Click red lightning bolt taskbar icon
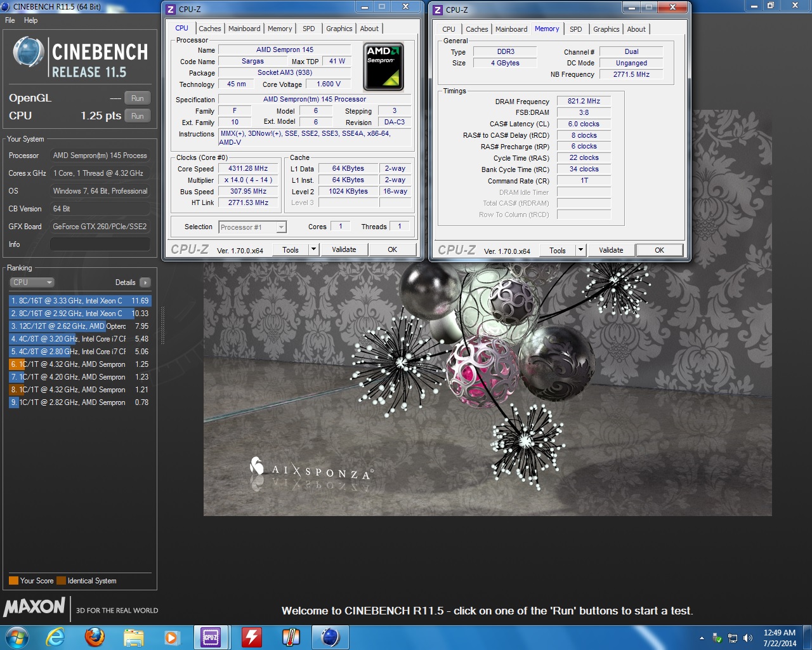The width and height of the screenshot is (812, 650). pyautogui.click(x=251, y=637)
